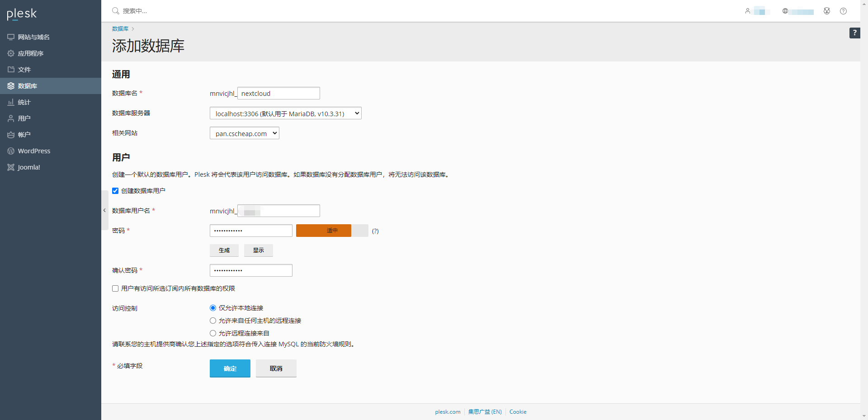Enable 用户有访问所选订阅内所有数据库的权限 checkbox

tap(115, 288)
